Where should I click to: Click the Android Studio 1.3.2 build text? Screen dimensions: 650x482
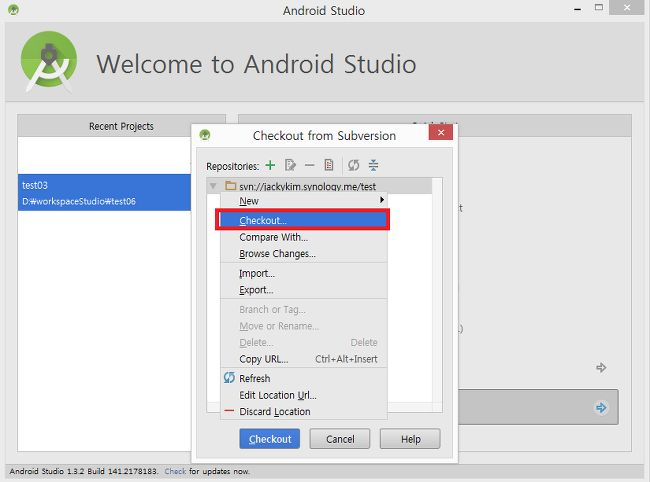point(84,471)
